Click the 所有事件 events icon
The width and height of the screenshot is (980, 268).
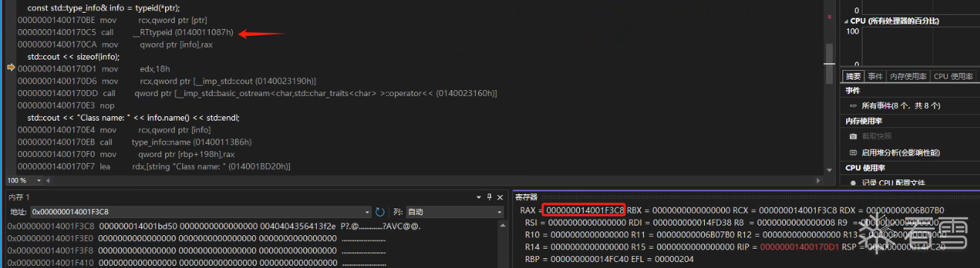[x=853, y=106]
